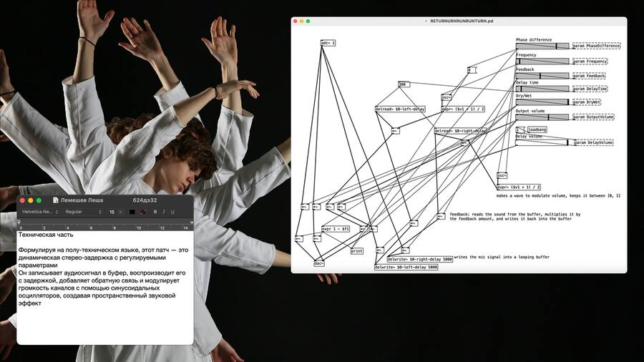
Task: Click the dac~ output object
Action: (318, 263)
